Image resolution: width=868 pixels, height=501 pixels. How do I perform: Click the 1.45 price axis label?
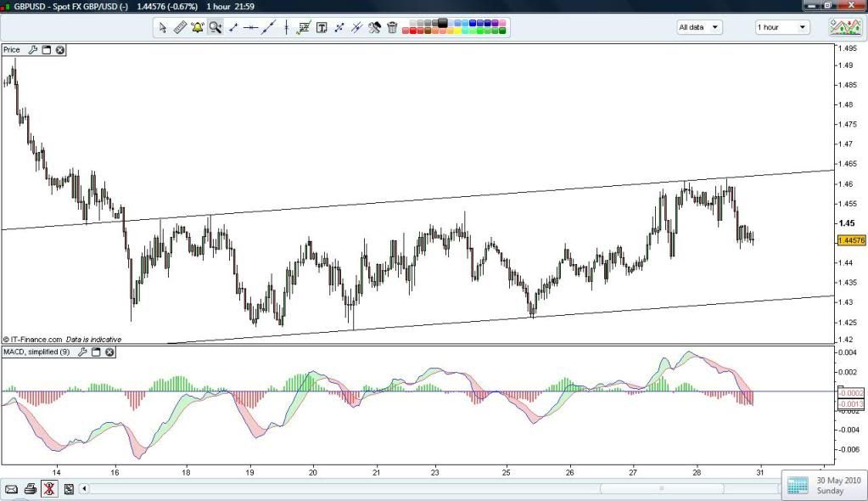847,223
